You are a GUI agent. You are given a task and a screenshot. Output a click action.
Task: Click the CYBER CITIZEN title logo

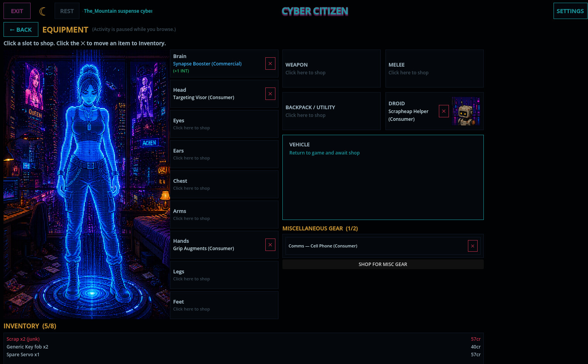tap(315, 11)
